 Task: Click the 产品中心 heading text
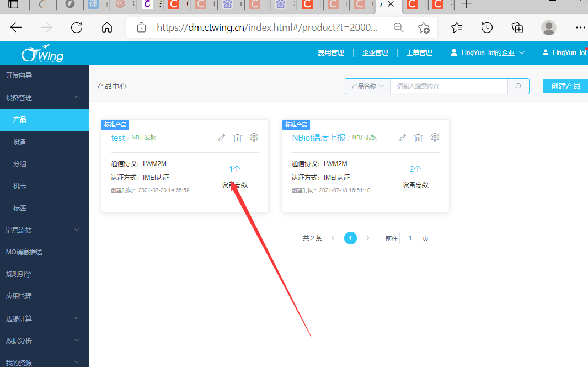pos(112,86)
